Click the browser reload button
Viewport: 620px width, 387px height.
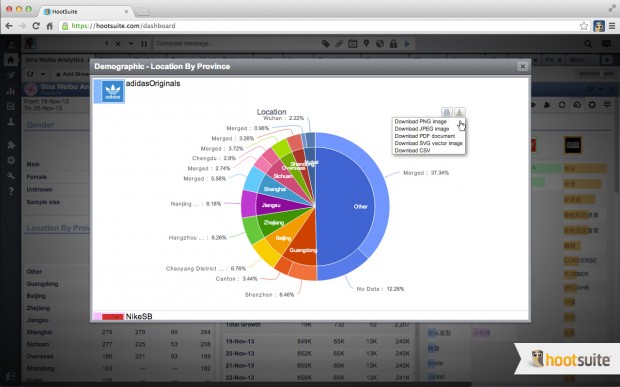pos(36,26)
